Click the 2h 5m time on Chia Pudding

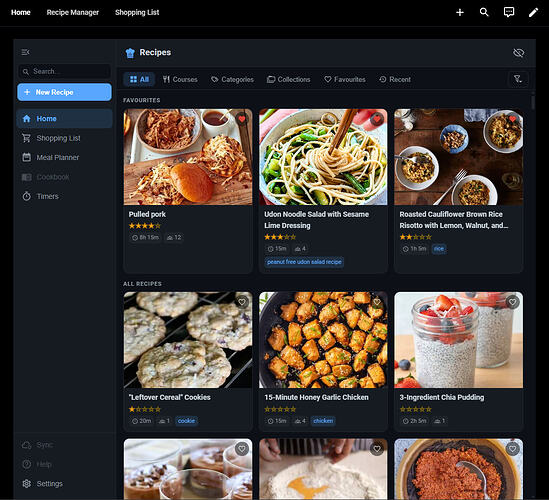coord(414,421)
